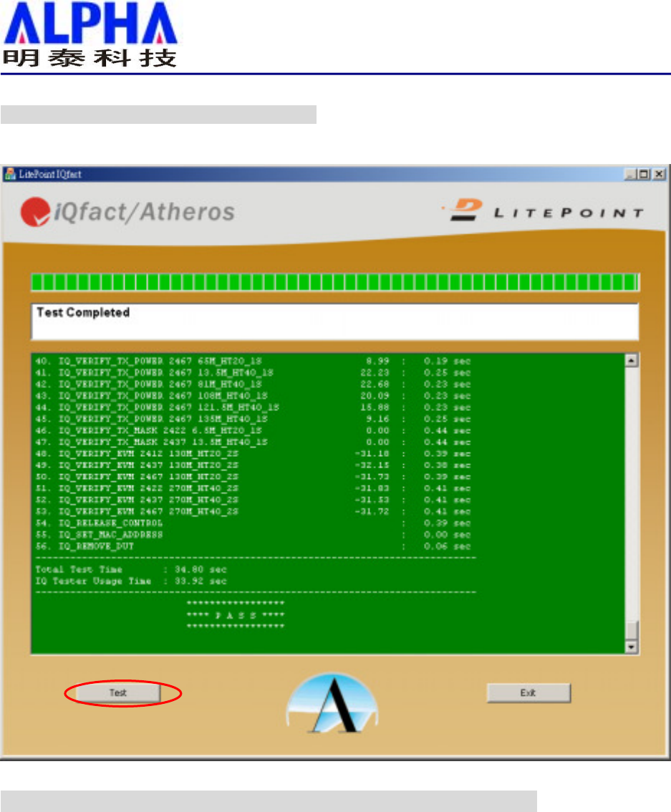Click the Alpha 'A' pyramid logo

click(332, 703)
